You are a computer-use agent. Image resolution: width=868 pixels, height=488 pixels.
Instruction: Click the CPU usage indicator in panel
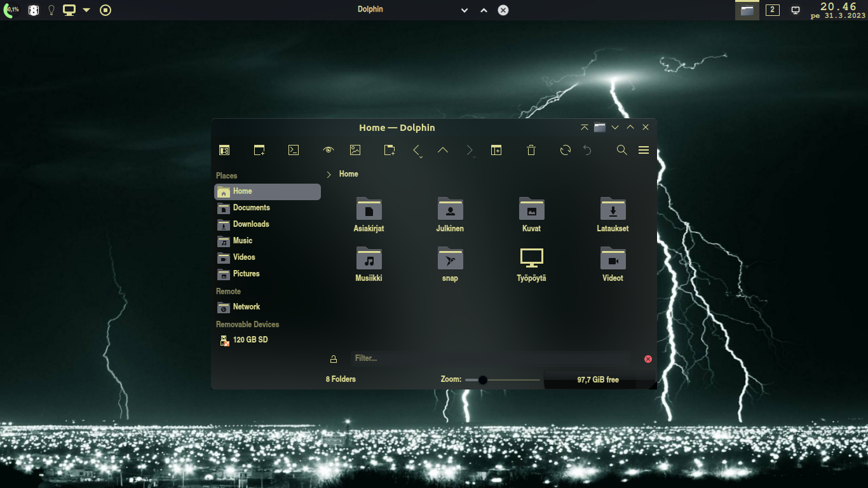click(10, 10)
